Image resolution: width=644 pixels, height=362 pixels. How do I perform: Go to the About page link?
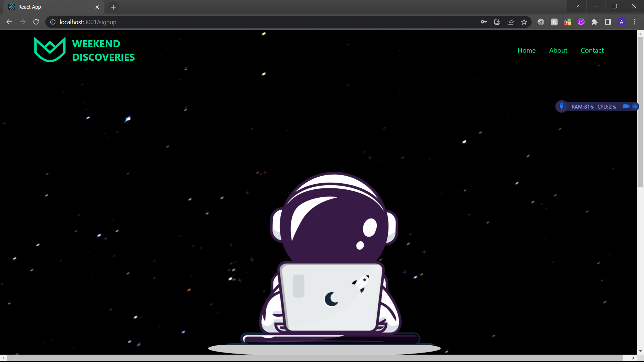click(558, 50)
